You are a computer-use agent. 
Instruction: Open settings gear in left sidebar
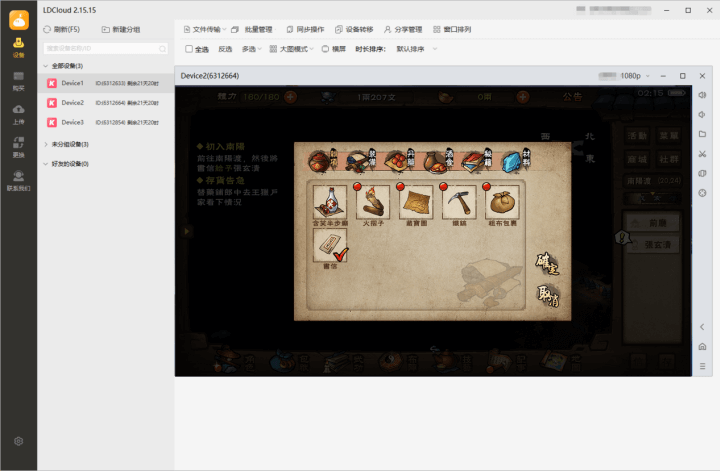(x=18, y=441)
